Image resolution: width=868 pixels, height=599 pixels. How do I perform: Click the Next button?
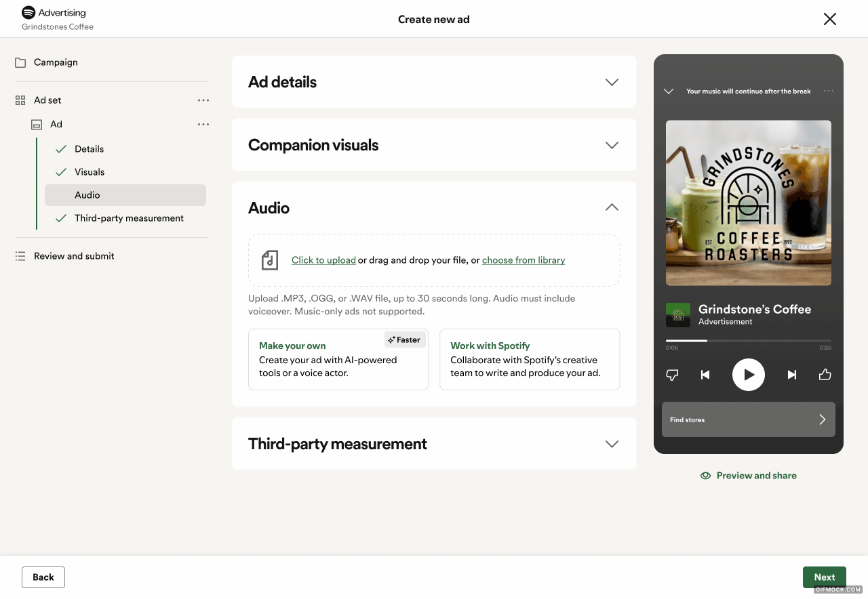[825, 577]
